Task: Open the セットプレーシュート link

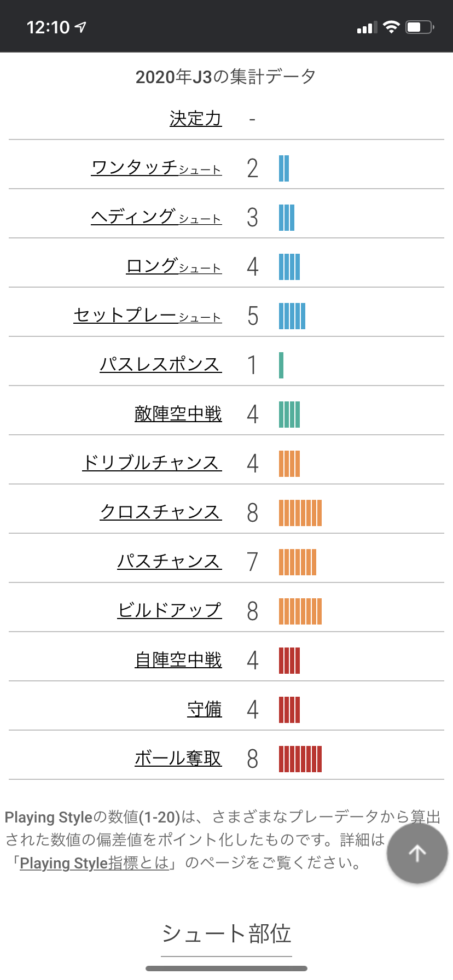Action: [147, 315]
